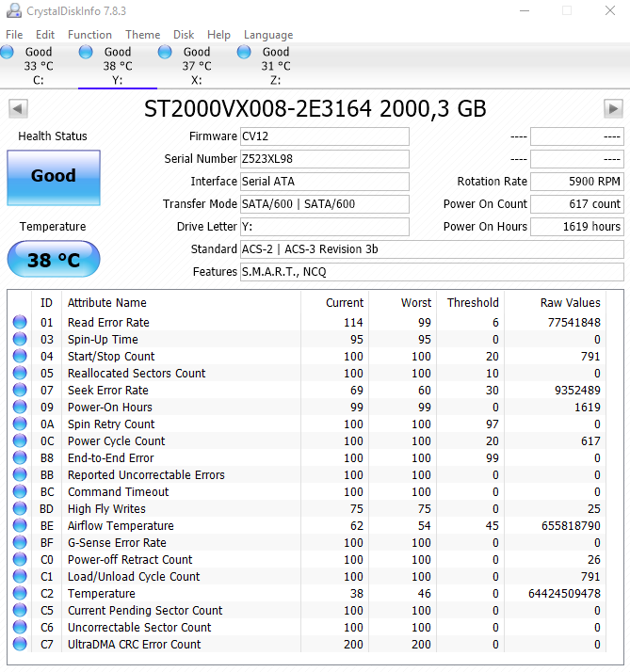Click the status icon for High Fly Writes
The image size is (630, 672).
point(20,508)
